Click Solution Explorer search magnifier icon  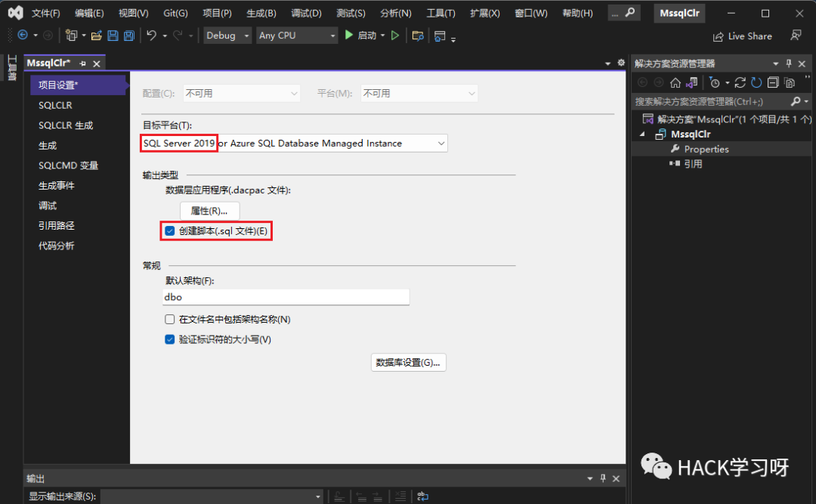point(795,101)
